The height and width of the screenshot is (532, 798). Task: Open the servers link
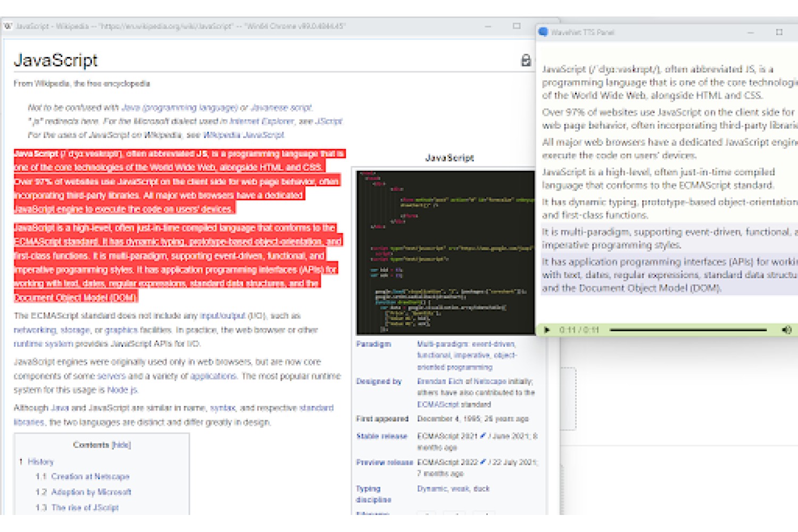click(111, 376)
